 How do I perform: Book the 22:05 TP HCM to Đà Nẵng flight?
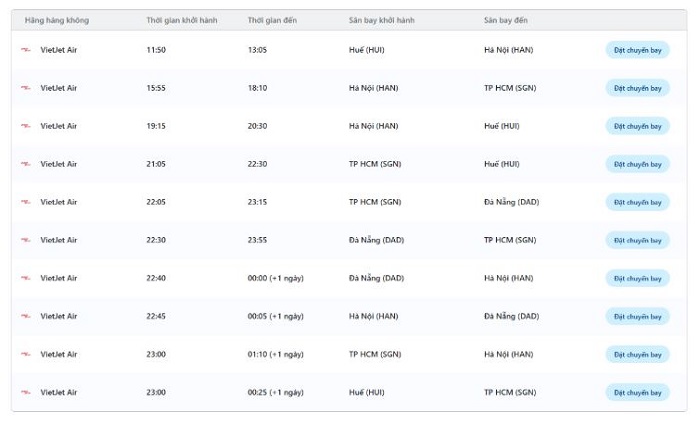[637, 202]
